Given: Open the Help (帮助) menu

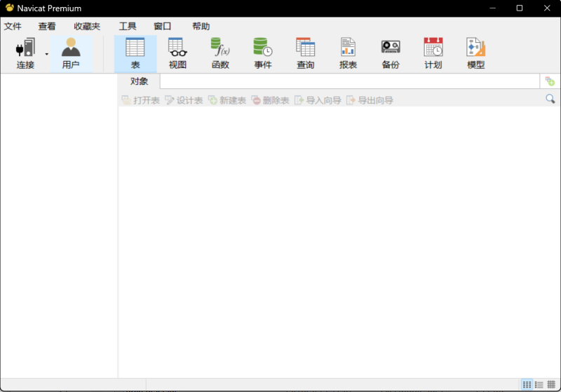Looking at the screenshot, I should [201, 27].
